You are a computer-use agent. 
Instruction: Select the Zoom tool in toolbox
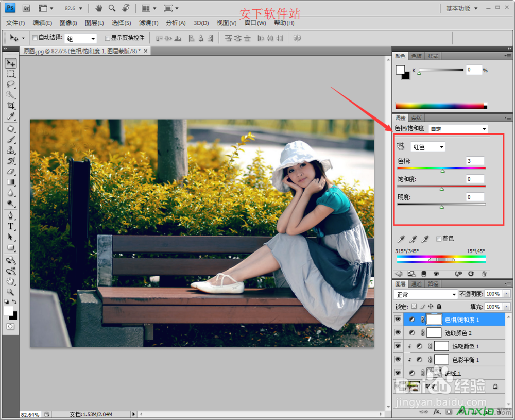[10, 292]
